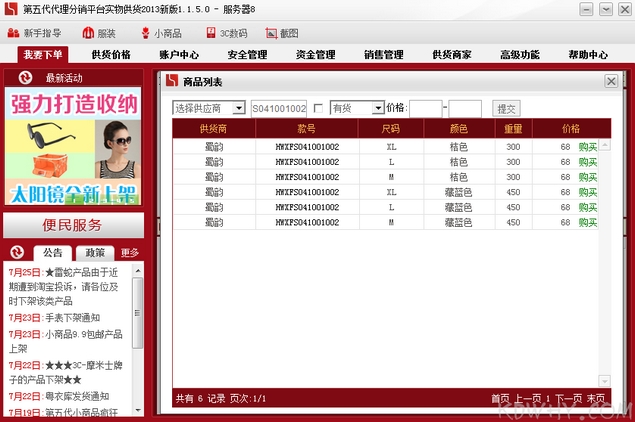The image size is (635, 422).
Task: Click the minimum price input field
Action: [x=425, y=108]
